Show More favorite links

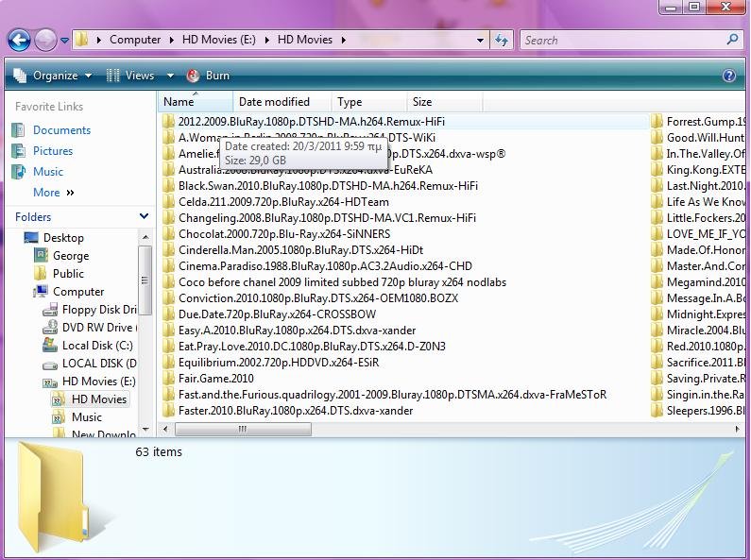click(54, 193)
